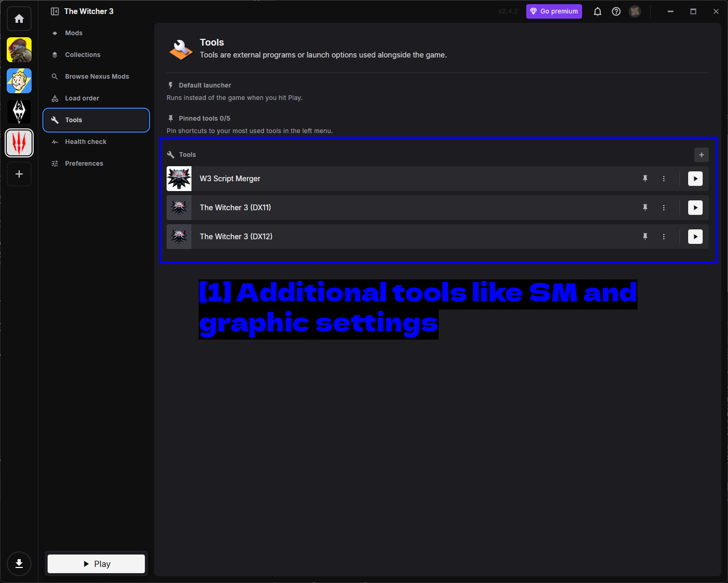Image resolution: width=728 pixels, height=583 pixels.
Task: Switch to the Skyrim game icon
Action: [19, 112]
